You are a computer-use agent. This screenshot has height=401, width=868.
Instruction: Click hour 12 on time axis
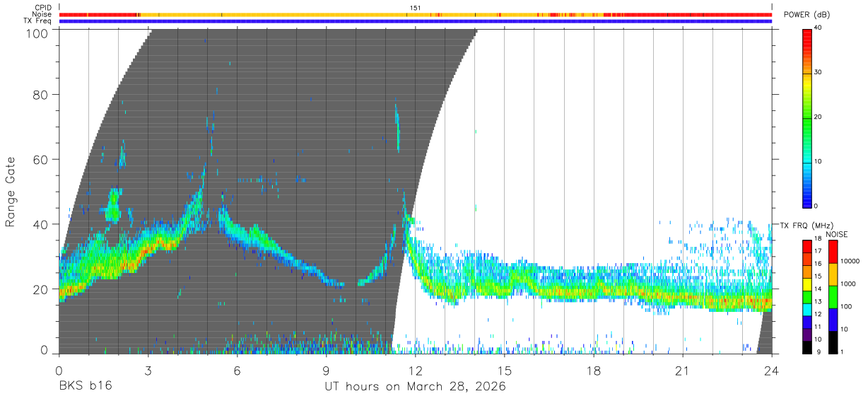click(415, 370)
